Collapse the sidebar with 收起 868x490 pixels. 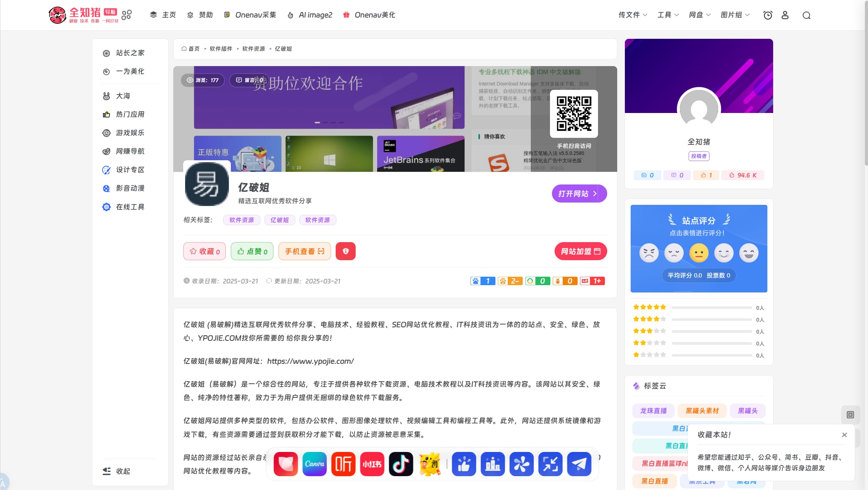pos(117,471)
